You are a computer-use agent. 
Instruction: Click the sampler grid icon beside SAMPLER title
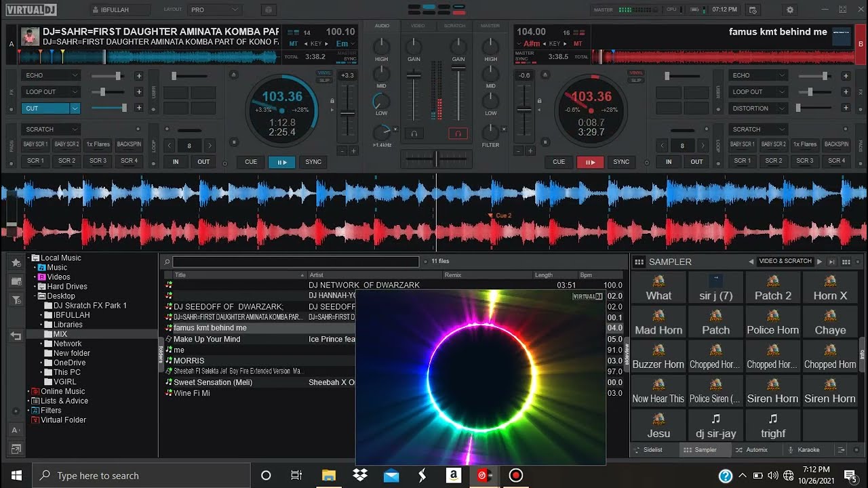639,262
